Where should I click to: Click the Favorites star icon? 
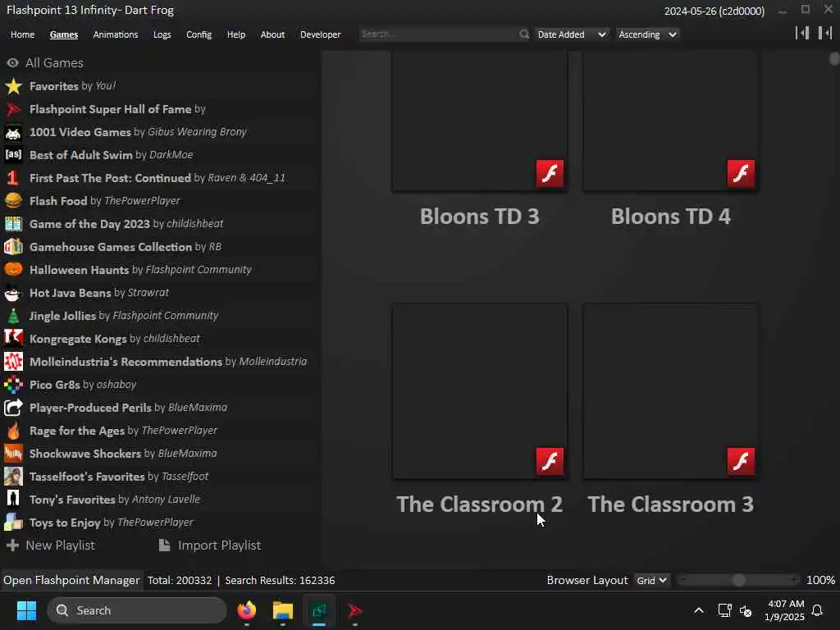coord(13,86)
